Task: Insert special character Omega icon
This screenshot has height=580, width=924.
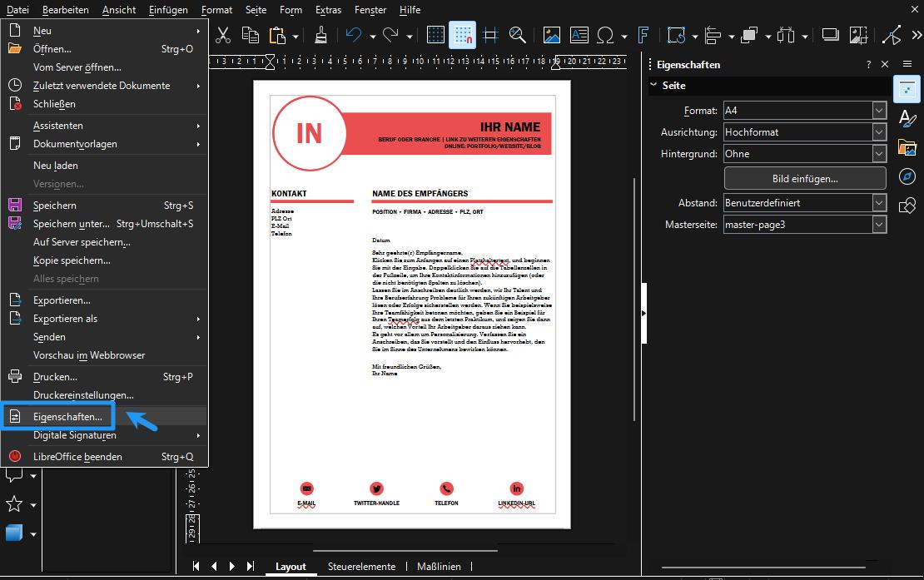Action: (605, 35)
